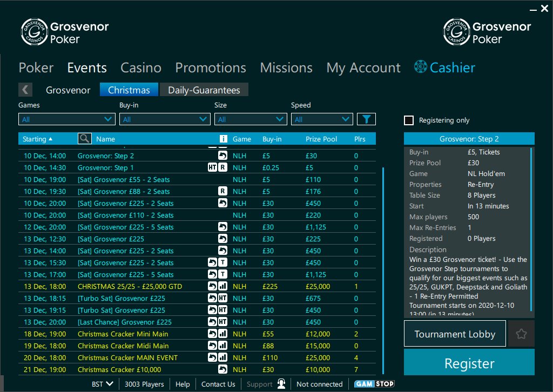Screen dimensions: 553x392
Task: Click the re-entry icon on Grosvenor: Step 2 row
Action: click(x=222, y=156)
